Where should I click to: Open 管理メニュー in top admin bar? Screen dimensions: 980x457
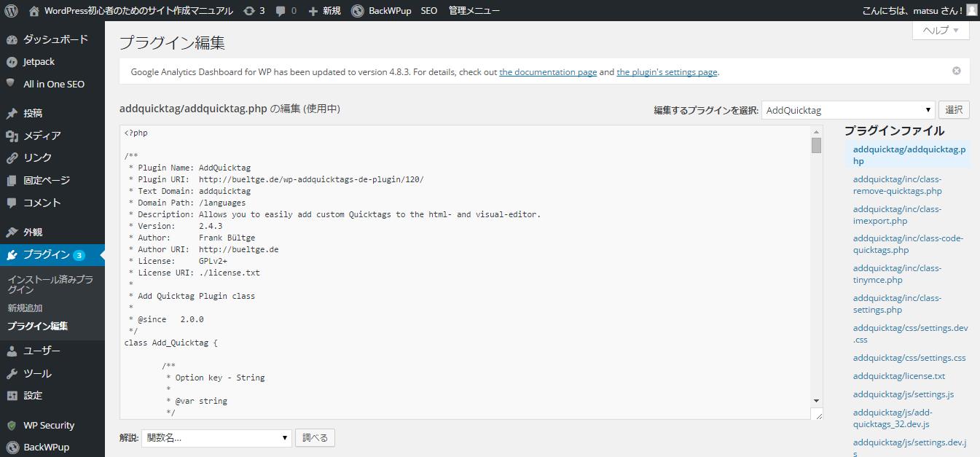pos(474,11)
